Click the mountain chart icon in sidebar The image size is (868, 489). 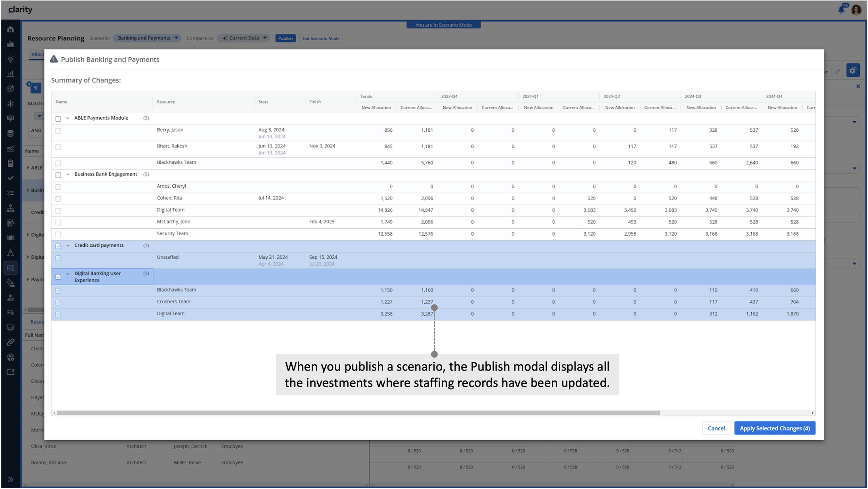click(10, 44)
